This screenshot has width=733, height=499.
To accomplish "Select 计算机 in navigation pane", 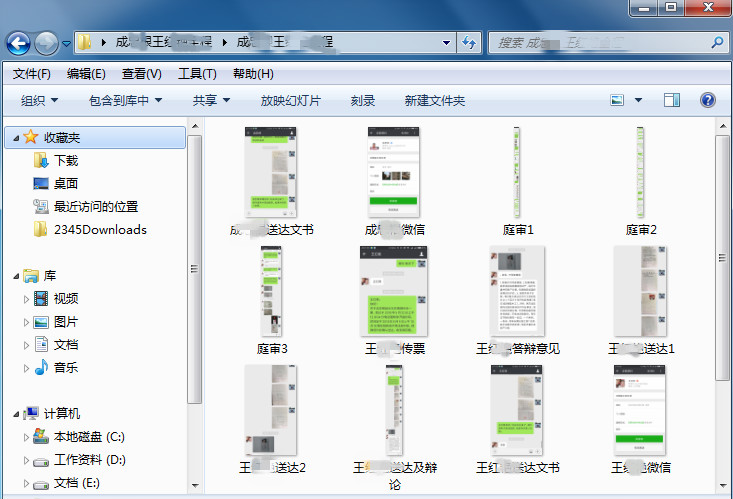I will point(62,413).
